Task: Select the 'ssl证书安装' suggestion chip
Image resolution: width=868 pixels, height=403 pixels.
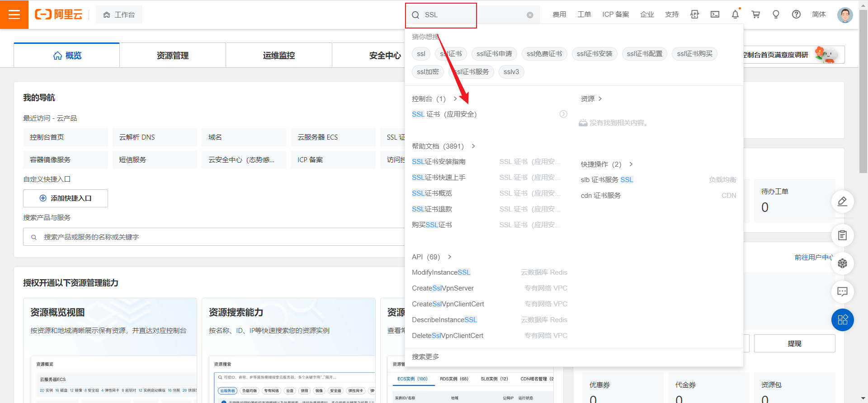Action: point(594,54)
